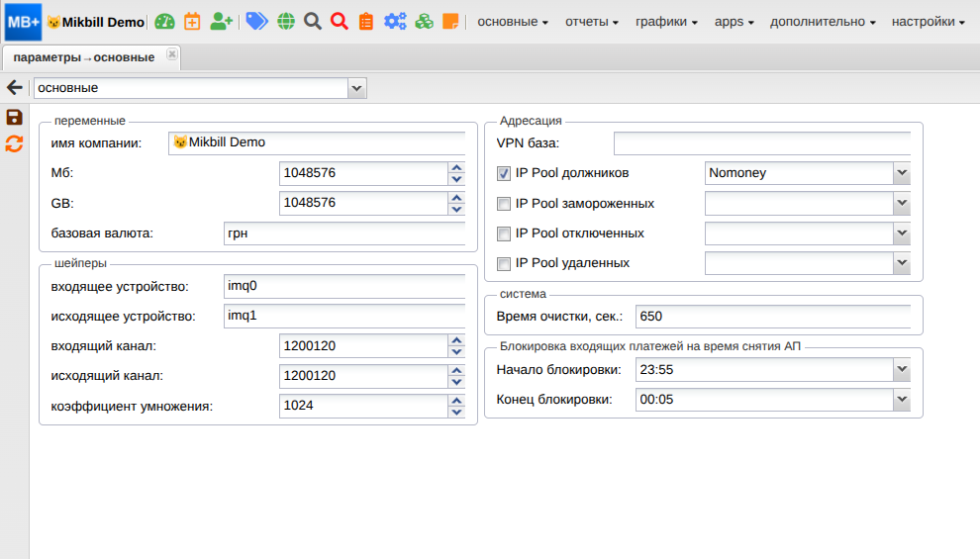Toggle the IP Pool должников checkbox
The image size is (980, 559).
click(504, 173)
